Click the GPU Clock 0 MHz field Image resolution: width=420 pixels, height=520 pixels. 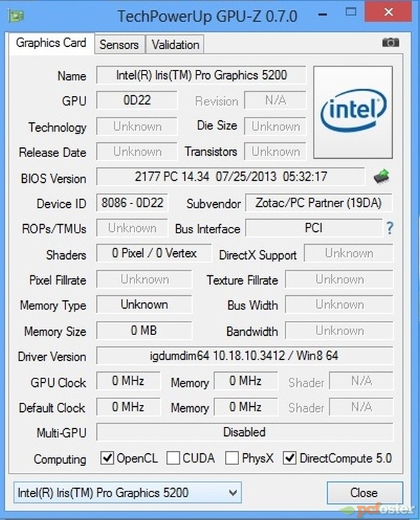click(128, 381)
